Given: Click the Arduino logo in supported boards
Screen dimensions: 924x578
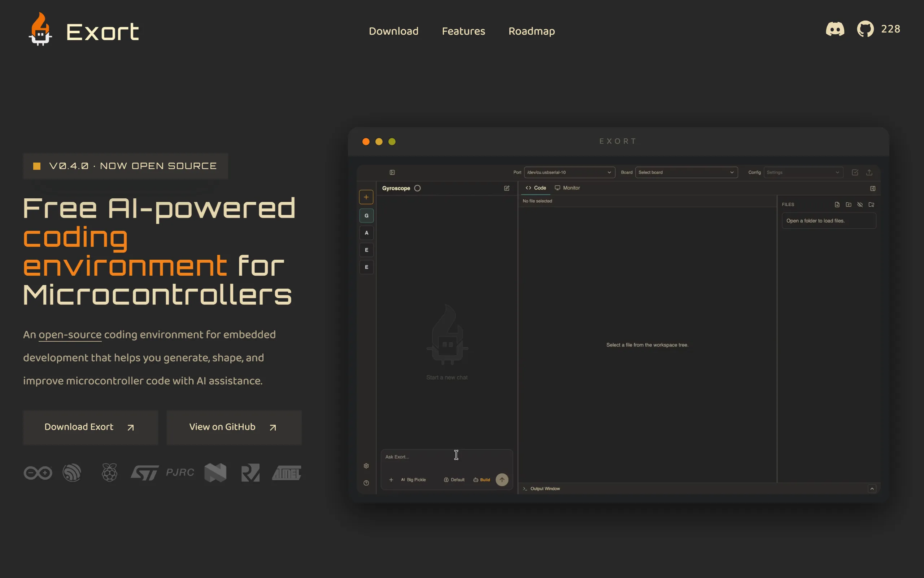Looking at the screenshot, I should click(x=38, y=473).
